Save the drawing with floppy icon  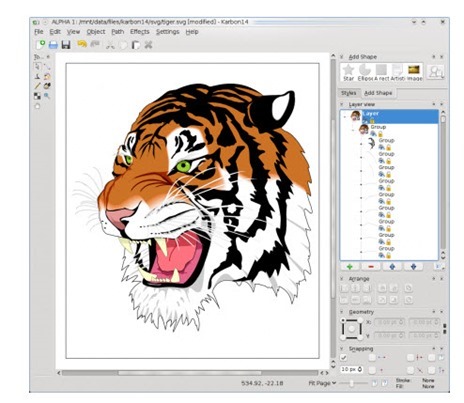[x=66, y=45]
